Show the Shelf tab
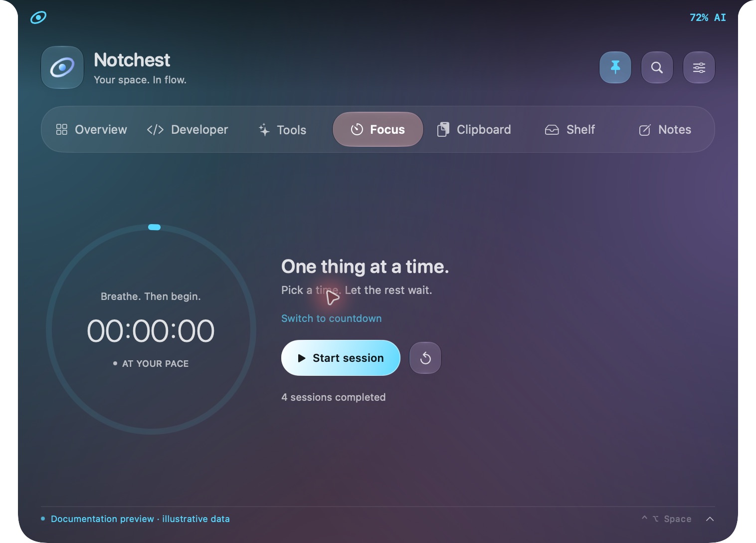 click(x=570, y=130)
